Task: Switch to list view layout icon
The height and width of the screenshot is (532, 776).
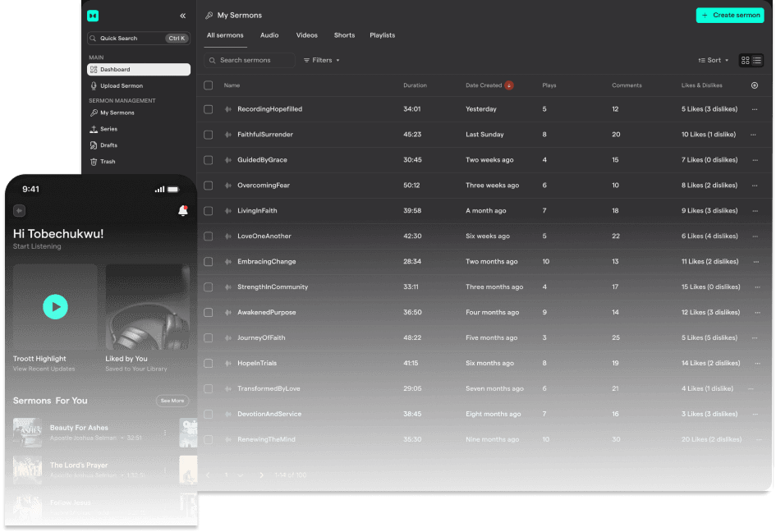Action: click(757, 60)
